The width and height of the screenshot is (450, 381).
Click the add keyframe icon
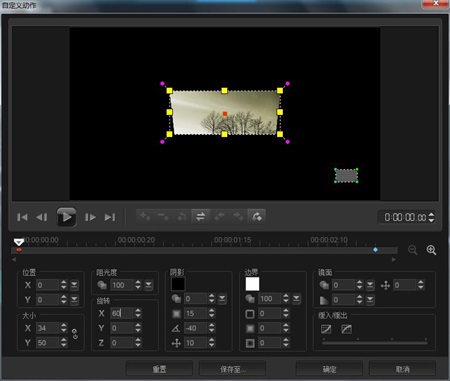145,216
